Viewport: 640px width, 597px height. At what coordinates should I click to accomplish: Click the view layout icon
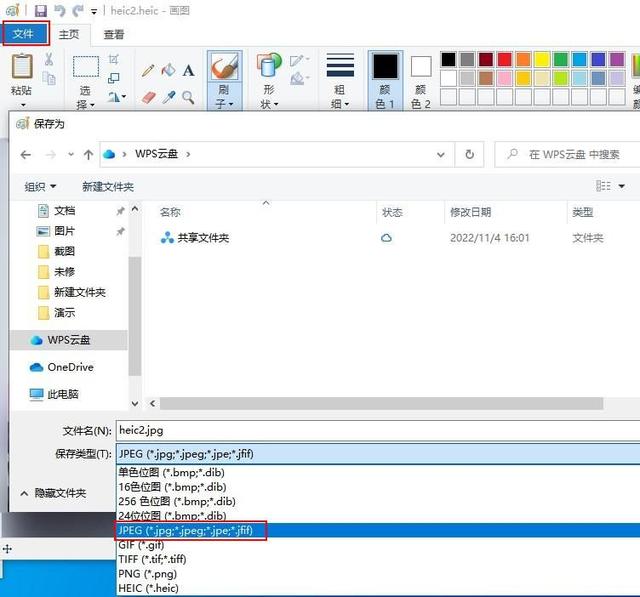click(603, 186)
